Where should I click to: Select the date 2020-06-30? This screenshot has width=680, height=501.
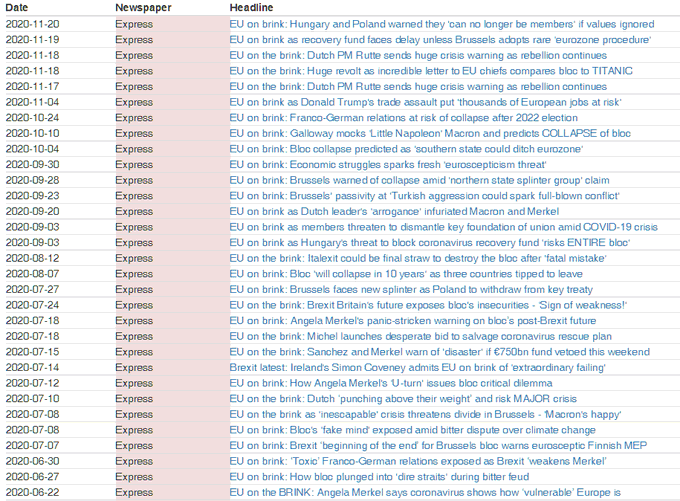click(x=33, y=462)
